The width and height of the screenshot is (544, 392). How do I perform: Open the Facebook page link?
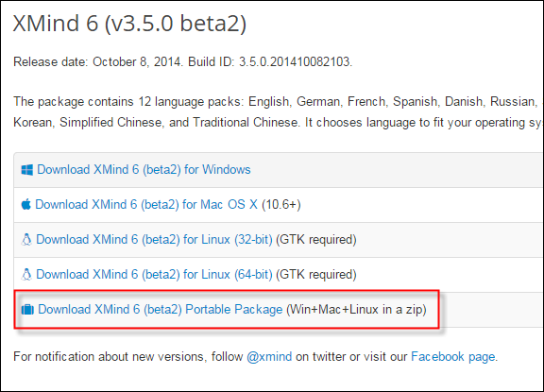[x=453, y=357]
